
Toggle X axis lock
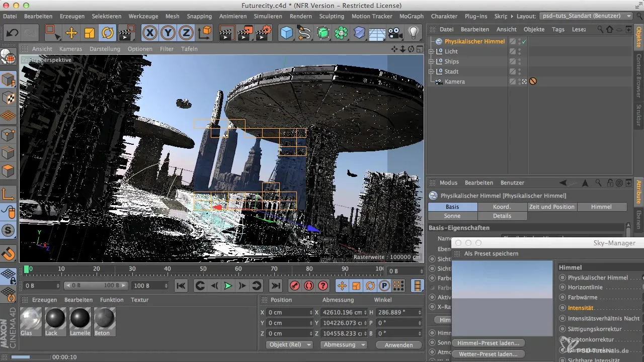click(150, 33)
